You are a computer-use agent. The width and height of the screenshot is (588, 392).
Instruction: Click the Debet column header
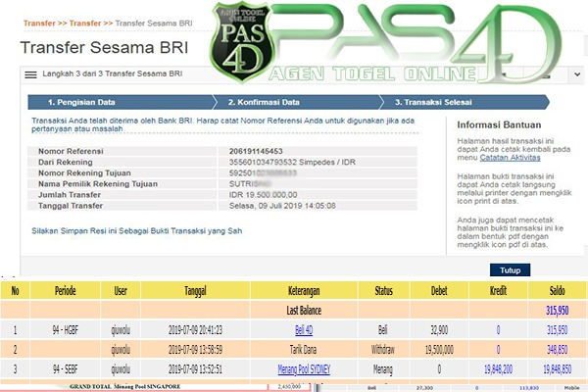coord(439,291)
